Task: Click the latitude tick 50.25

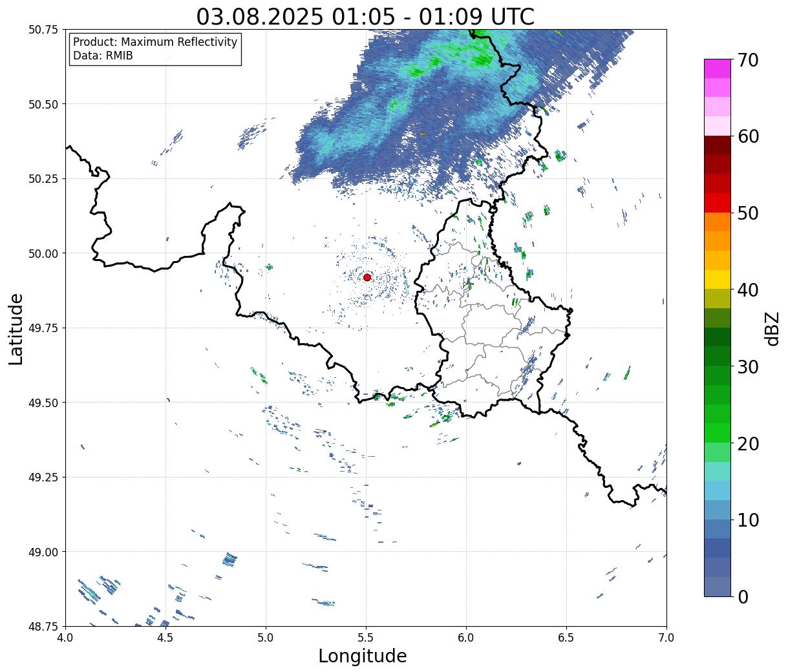Action: [43, 179]
